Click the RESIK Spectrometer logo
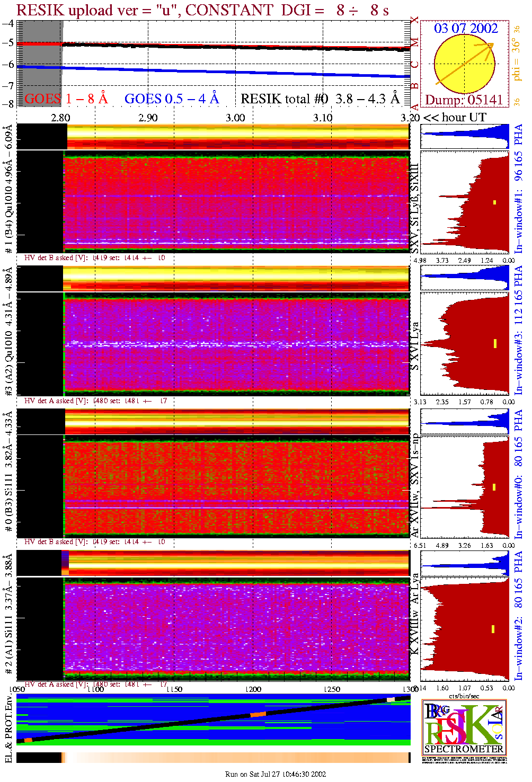 click(x=464, y=727)
